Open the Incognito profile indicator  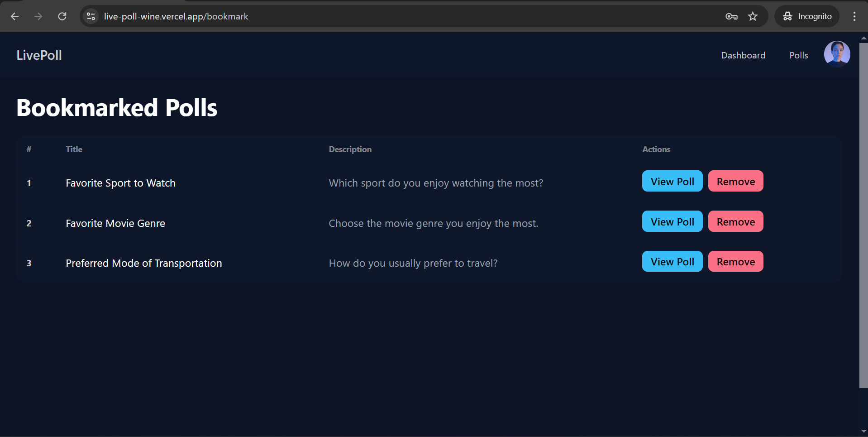(807, 16)
